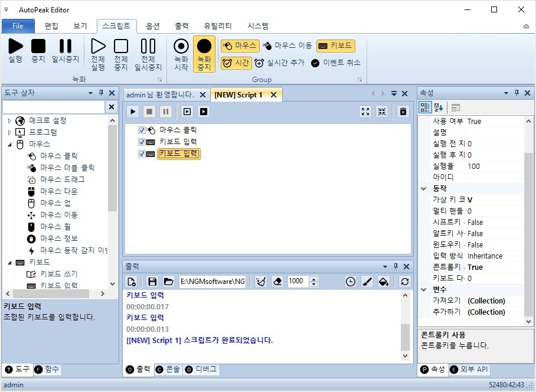The width and height of the screenshot is (536, 392).
Task: Open the 보기 ribbon tab
Action: click(x=80, y=26)
